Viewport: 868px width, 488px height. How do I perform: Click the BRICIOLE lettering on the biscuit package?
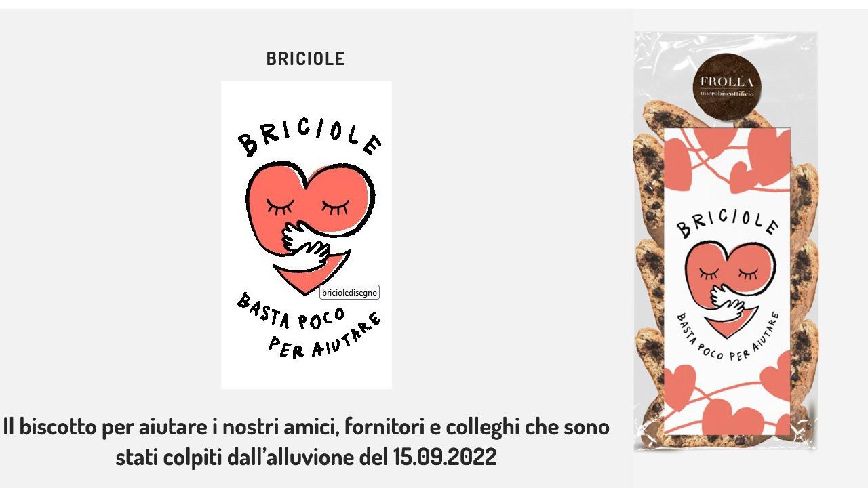tap(727, 222)
